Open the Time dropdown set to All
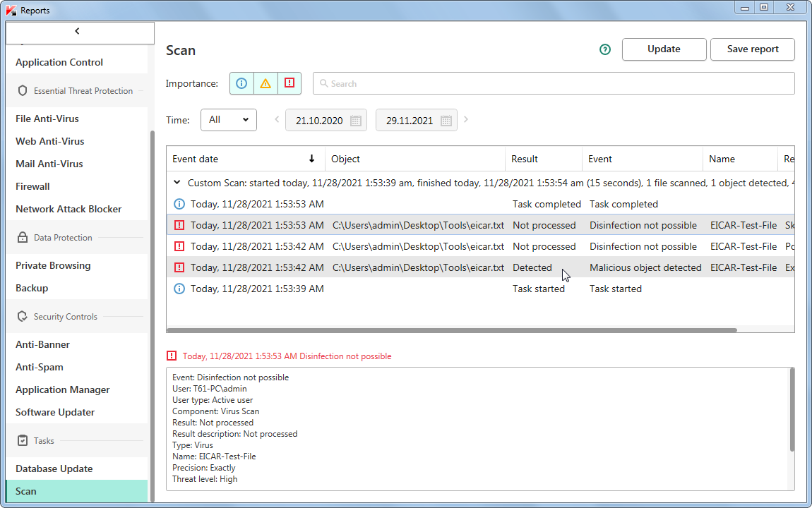The image size is (812, 508). (228, 120)
